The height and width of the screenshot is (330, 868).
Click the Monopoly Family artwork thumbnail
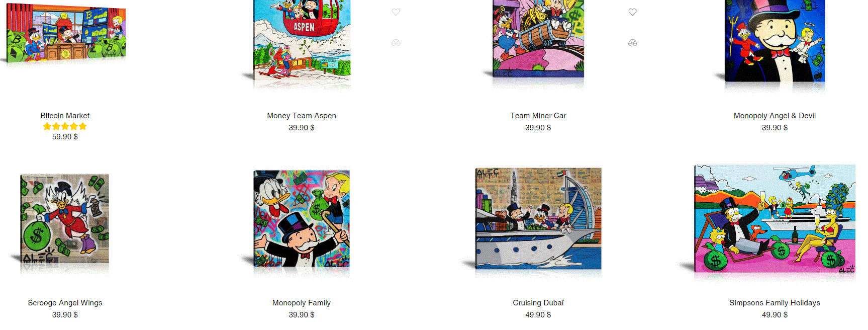pos(302,219)
